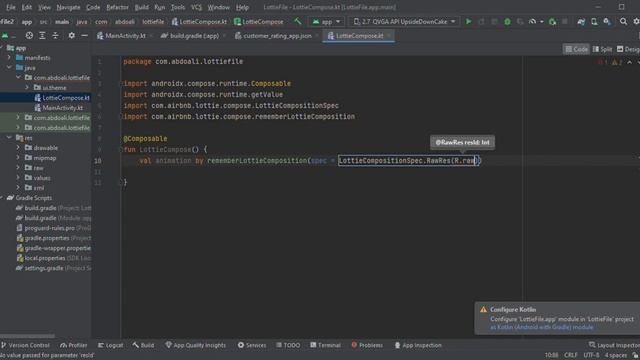Screen dimensions: 640x360
Task: Click horizontal scrollbar in Project panel
Action: 28,336
